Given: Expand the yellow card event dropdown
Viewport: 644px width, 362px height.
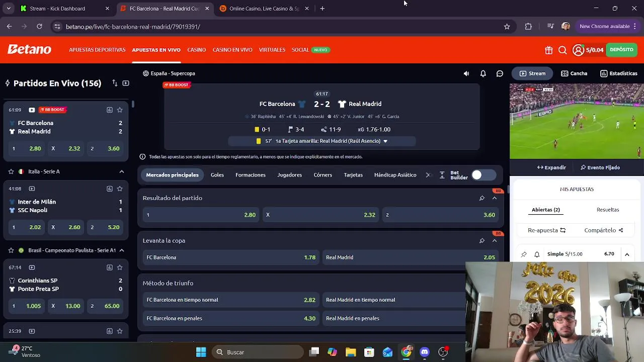Looking at the screenshot, I should (385, 141).
